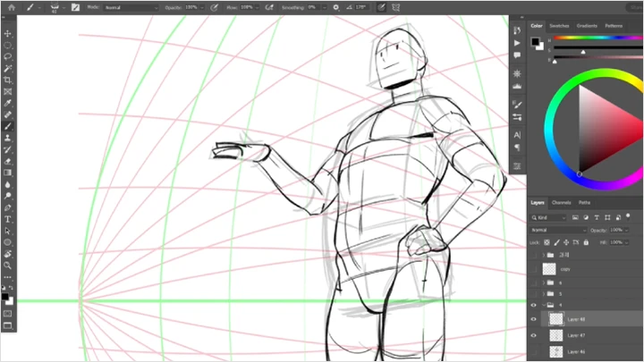Expand layer group 5

[544, 294]
